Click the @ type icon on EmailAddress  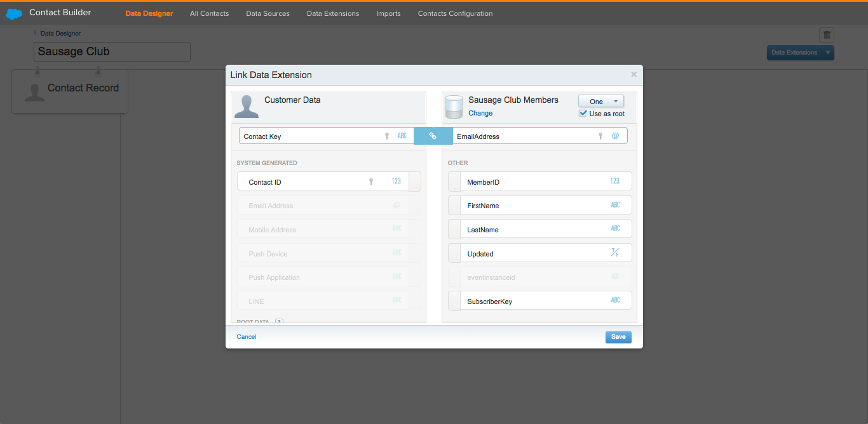(x=615, y=136)
